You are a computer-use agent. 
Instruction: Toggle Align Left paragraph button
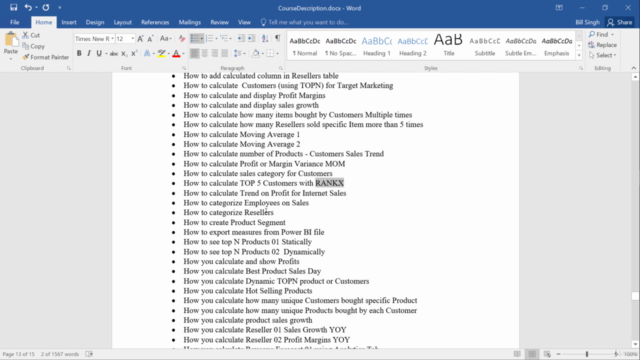pyautogui.click(x=195, y=53)
